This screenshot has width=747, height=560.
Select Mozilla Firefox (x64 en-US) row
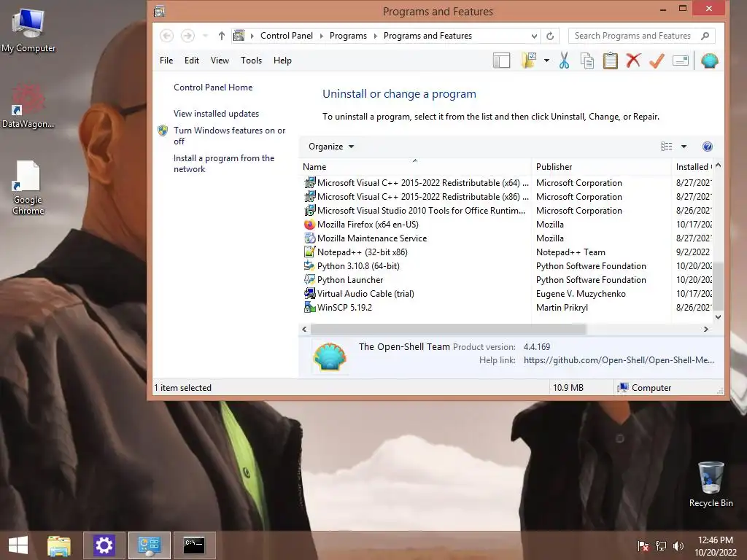click(x=507, y=225)
